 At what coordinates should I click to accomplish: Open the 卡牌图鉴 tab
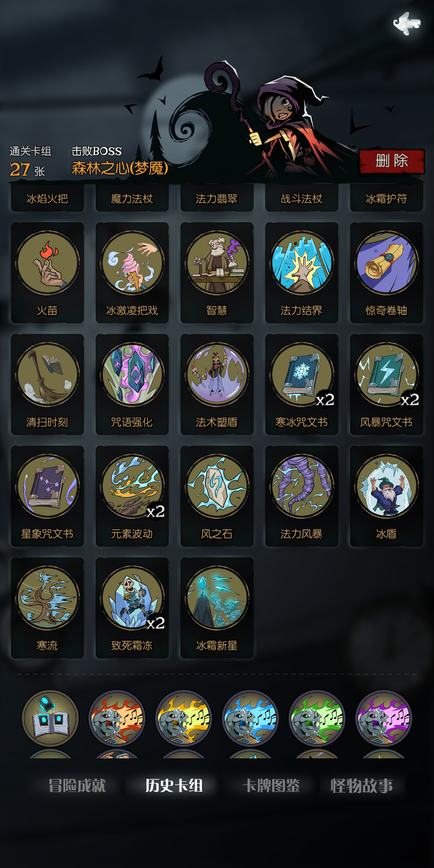pos(272,786)
